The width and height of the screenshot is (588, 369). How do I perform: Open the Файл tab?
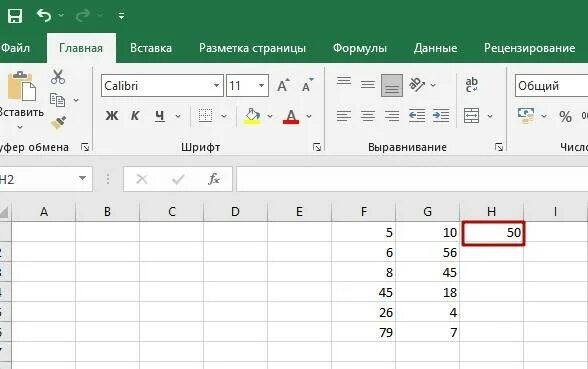(x=15, y=48)
